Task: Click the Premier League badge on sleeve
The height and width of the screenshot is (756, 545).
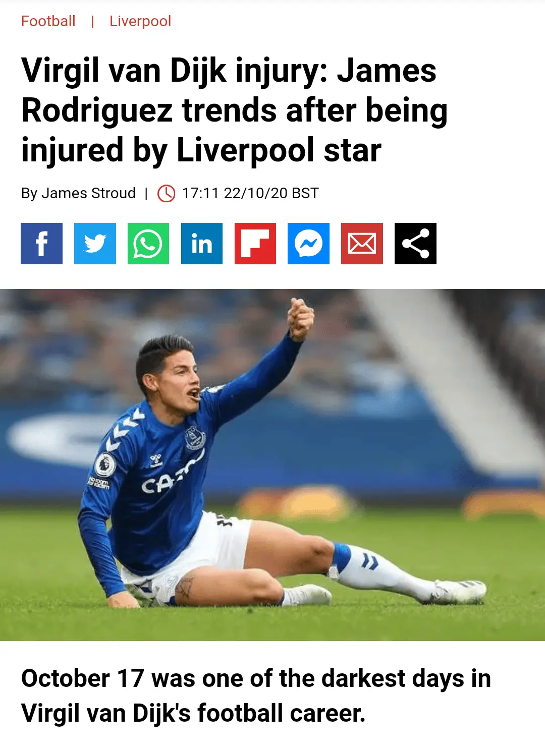Action: pos(105,463)
